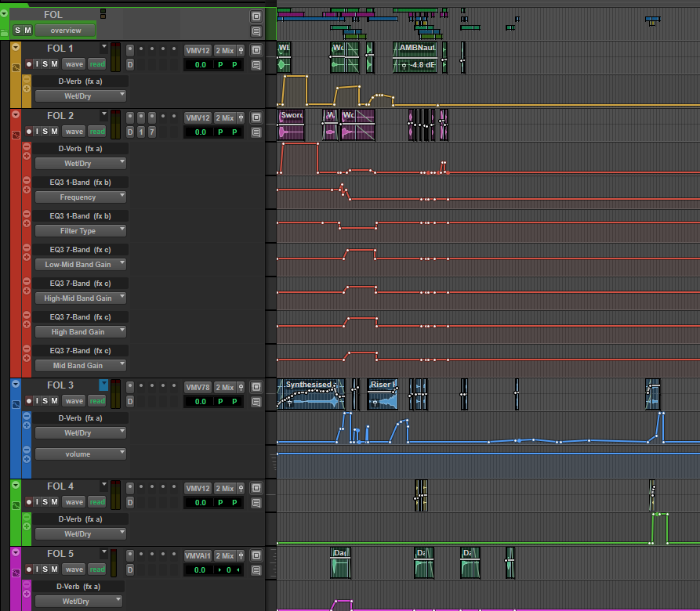
Task: Toggle input monitoring on FOL 1
Action: pos(37,64)
